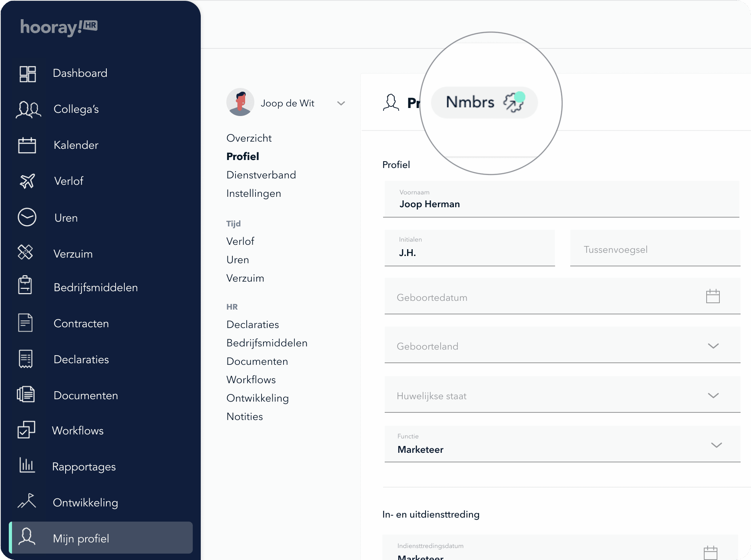The height and width of the screenshot is (560, 751).
Task: Click the Geboortedatum input field
Action: pos(563,296)
